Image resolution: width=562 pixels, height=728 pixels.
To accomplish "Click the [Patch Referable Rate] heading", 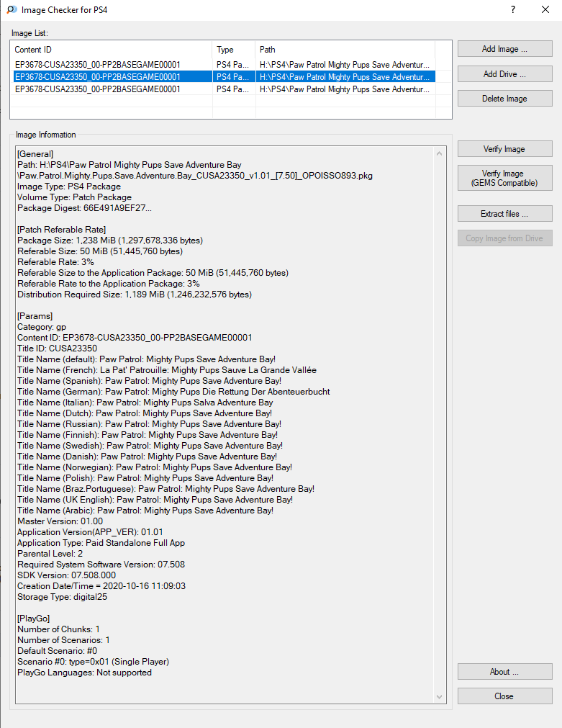I will (x=61, y=230).
